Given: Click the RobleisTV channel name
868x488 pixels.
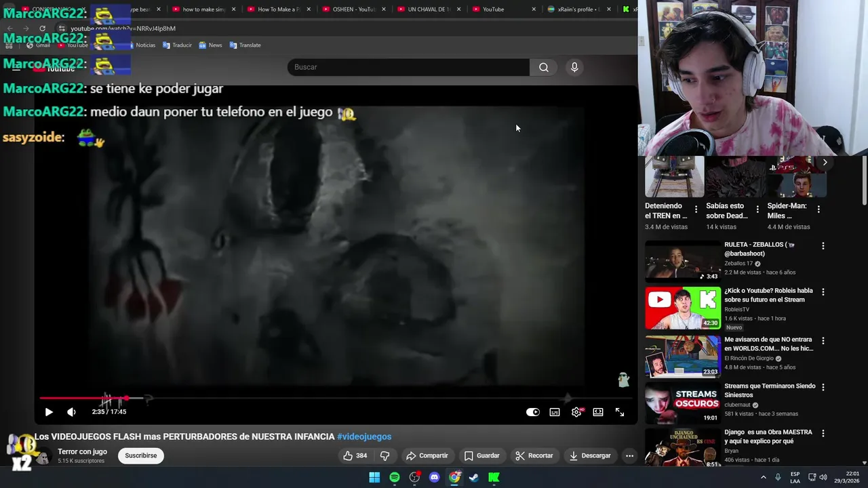Looking at the screenshot, I should tap(736, 309).
